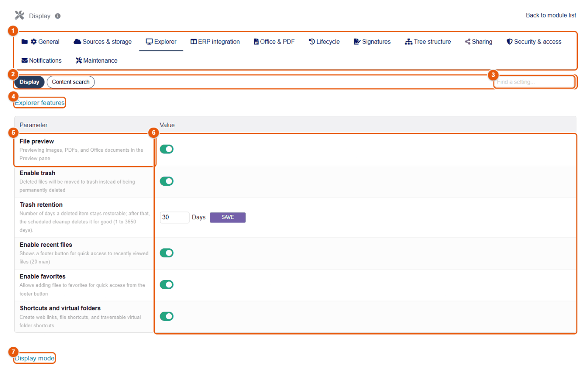Click the Explorer features section link
Screen dimensions: 588x368
pos(40,103)
